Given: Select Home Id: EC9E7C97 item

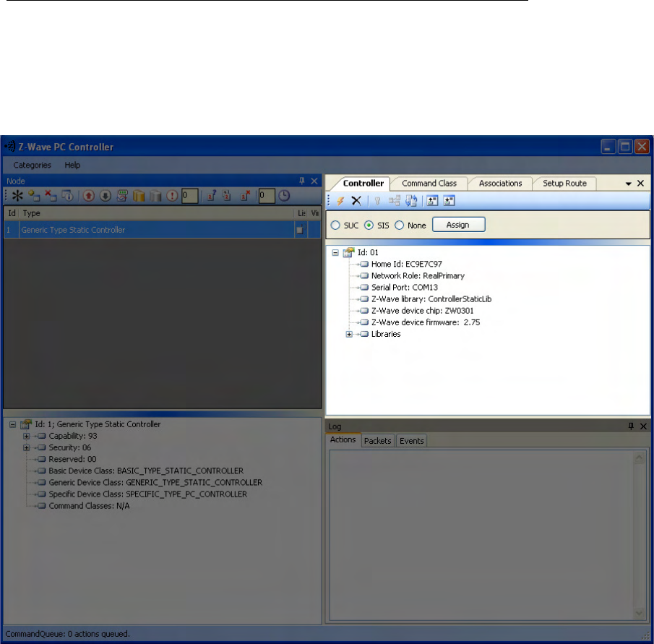Looking at the screenshot, I should (406, 264).
